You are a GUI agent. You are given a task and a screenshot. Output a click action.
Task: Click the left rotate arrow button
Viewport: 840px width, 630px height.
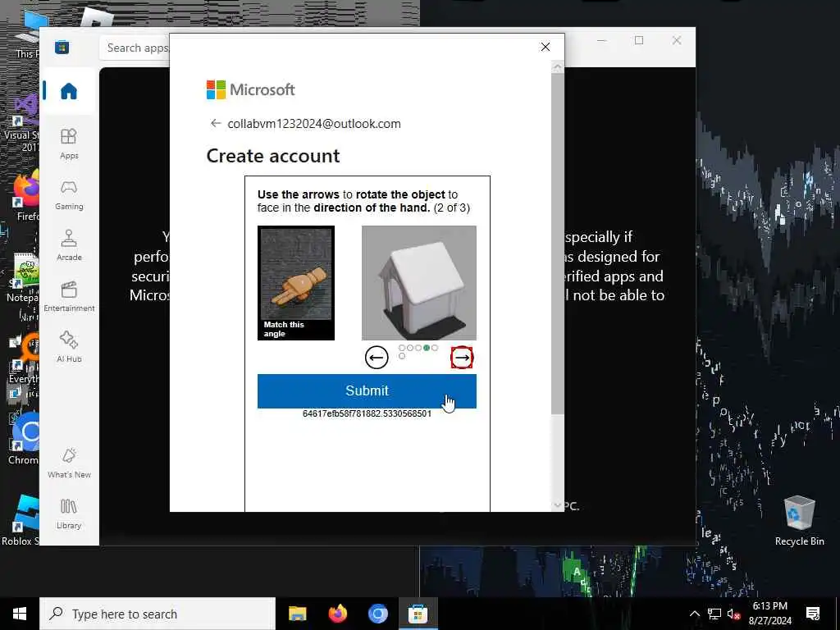click(x=376, y=358)
